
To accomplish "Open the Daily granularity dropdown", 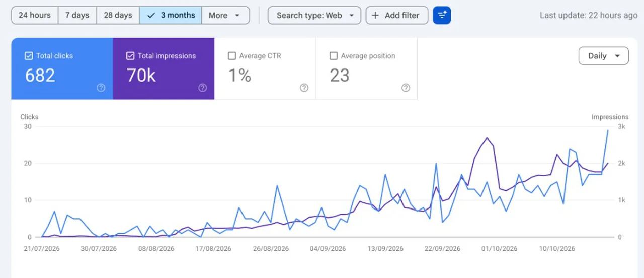I will (x=603, y=56).
